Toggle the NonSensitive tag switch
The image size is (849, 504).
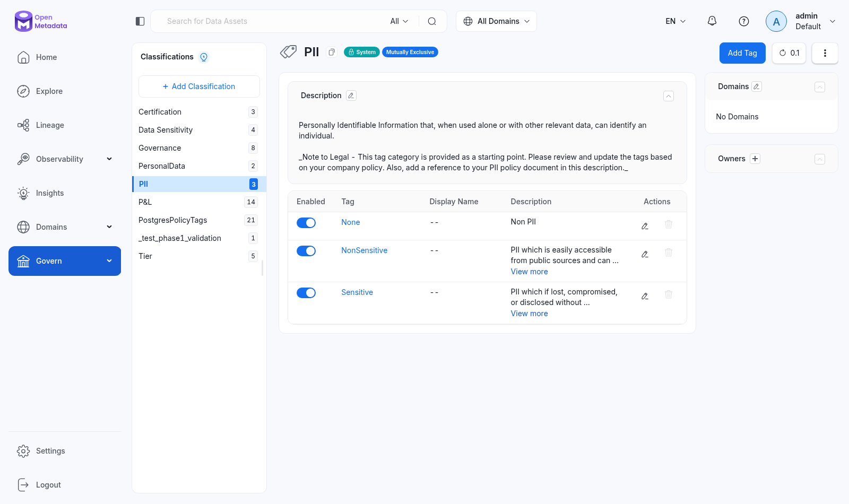306,251
